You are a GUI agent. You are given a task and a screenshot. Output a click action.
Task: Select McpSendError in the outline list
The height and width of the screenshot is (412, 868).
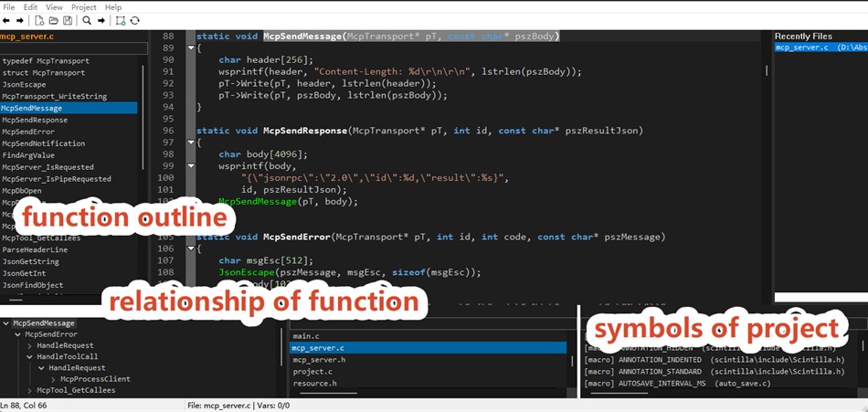(28, 132)
